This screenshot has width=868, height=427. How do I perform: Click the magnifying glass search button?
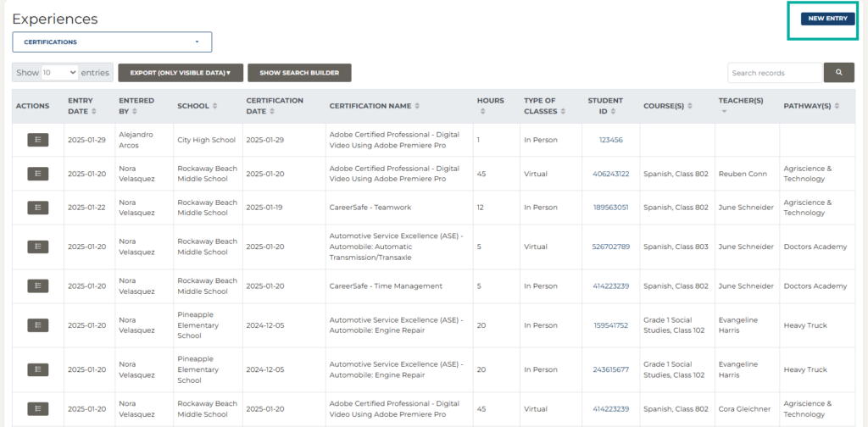838,73
